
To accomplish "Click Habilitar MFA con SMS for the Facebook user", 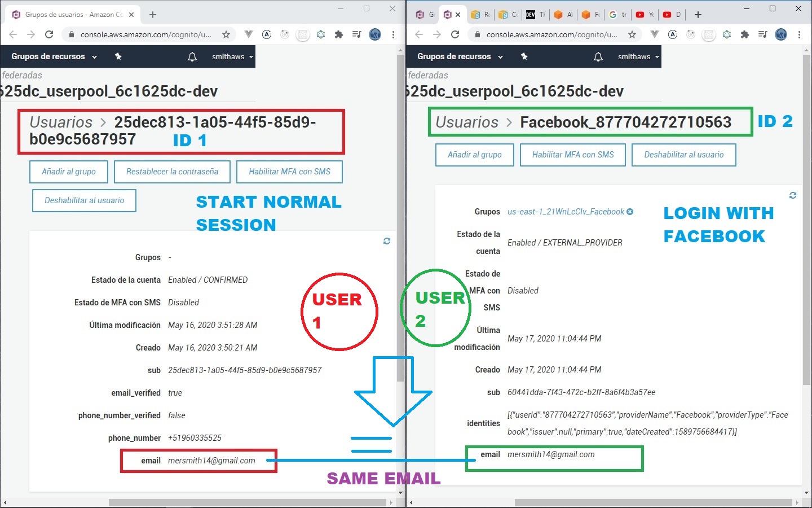I will [x=572, y=155].
